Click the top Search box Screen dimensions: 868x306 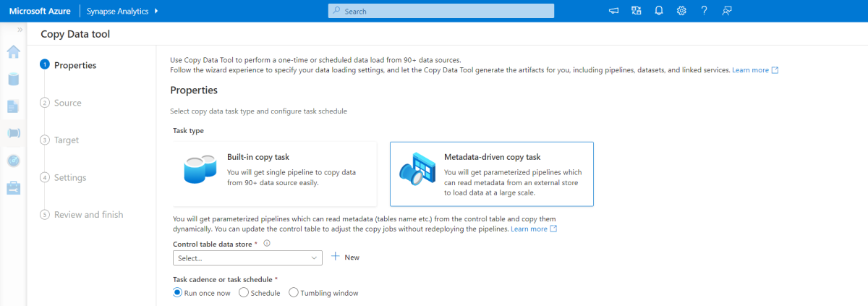coord(441,11)
